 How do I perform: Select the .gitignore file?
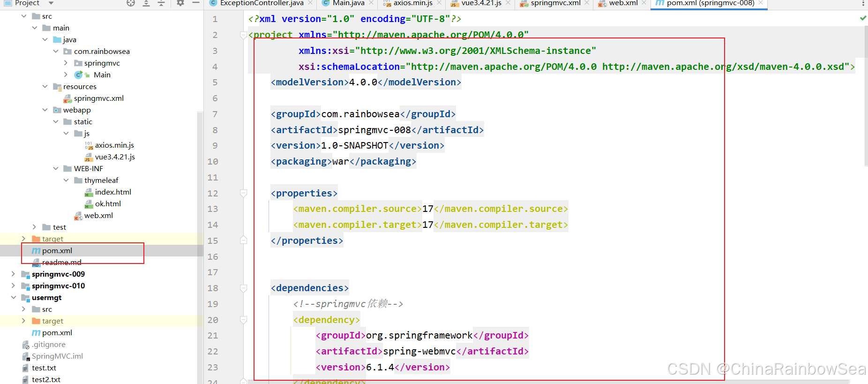click(49, 344)
